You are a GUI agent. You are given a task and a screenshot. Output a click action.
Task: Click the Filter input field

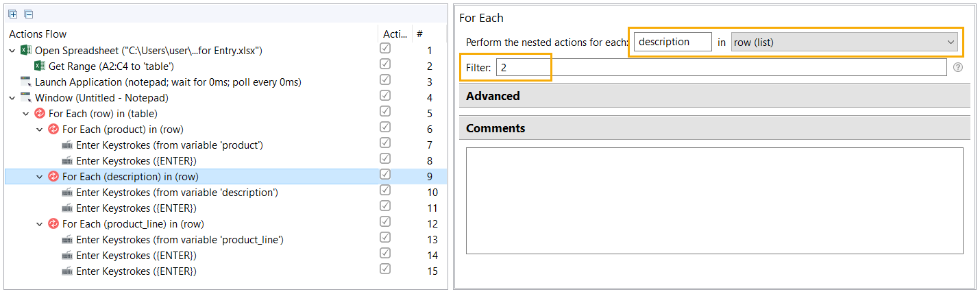pos(722,67)
